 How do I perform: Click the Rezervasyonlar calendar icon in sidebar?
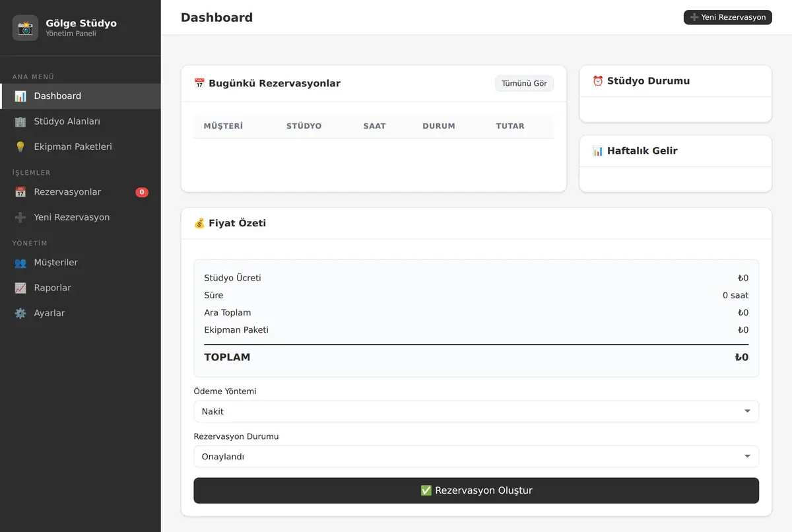tap(20, 192)
